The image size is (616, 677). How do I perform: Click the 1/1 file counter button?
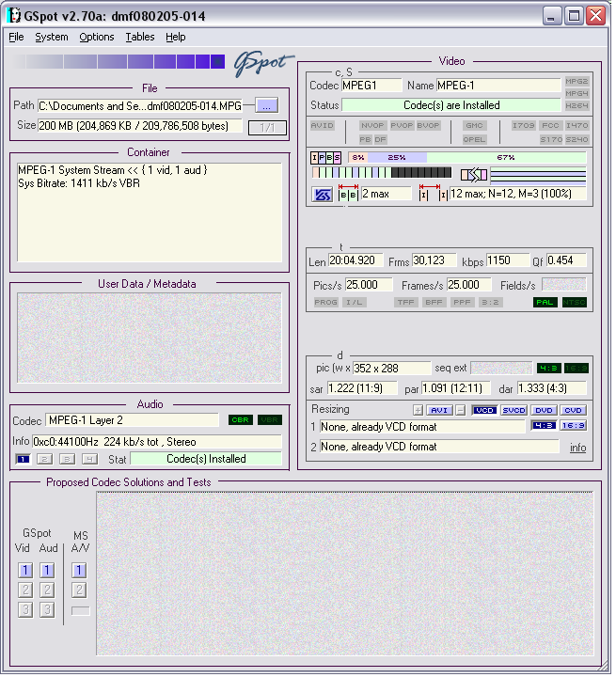[267, 127]
